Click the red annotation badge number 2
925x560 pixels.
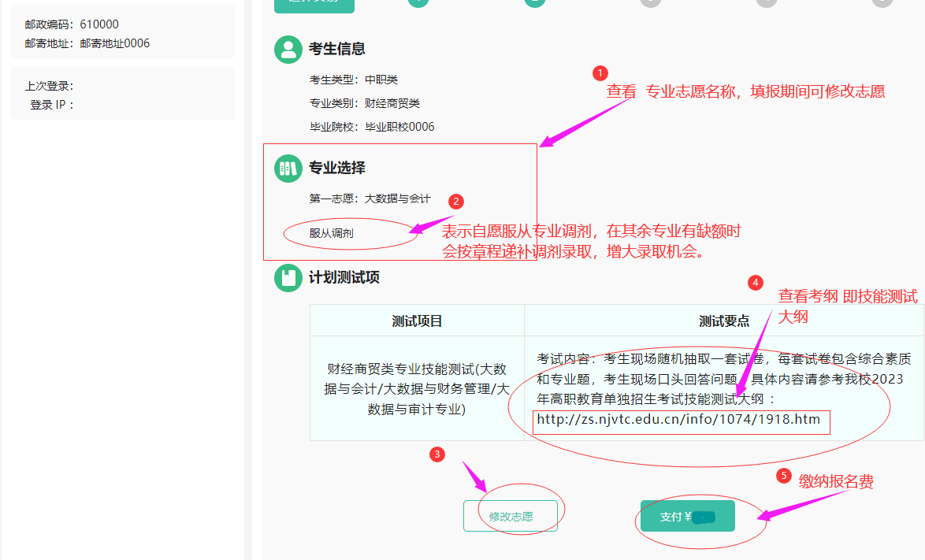pos(455,202)
